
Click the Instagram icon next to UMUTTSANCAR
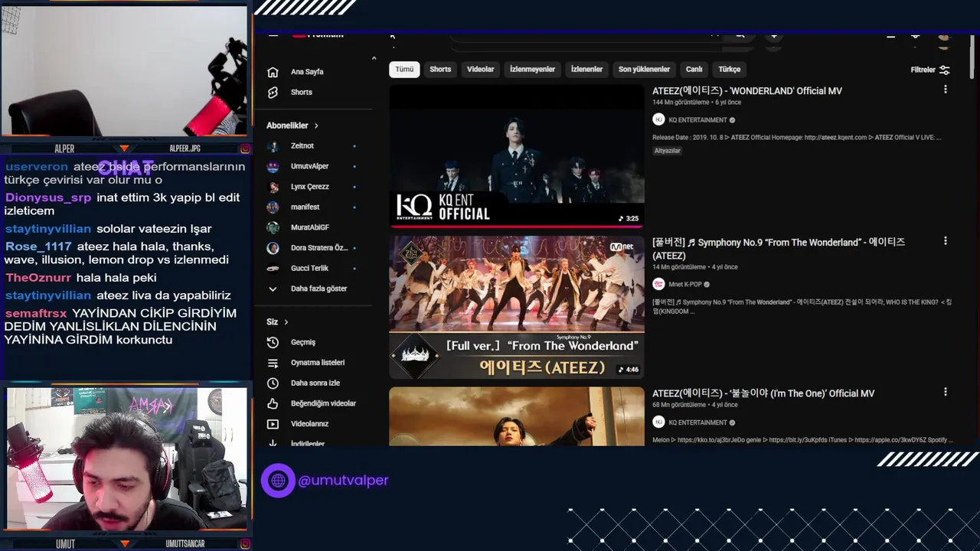pos(245,544)
